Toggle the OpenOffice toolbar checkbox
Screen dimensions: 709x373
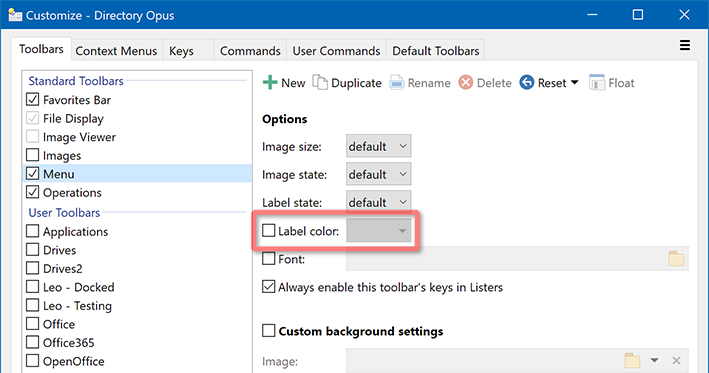tap(33, 361)
